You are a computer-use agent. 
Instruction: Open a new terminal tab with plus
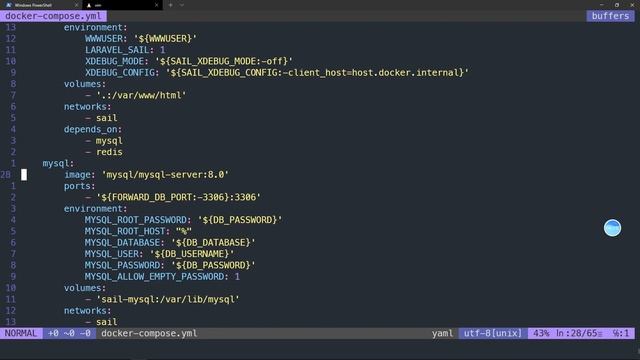point(171,5)
